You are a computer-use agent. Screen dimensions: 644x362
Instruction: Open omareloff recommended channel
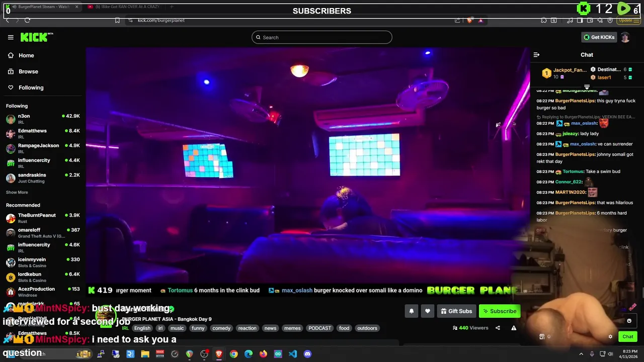(x=43, y=232)
